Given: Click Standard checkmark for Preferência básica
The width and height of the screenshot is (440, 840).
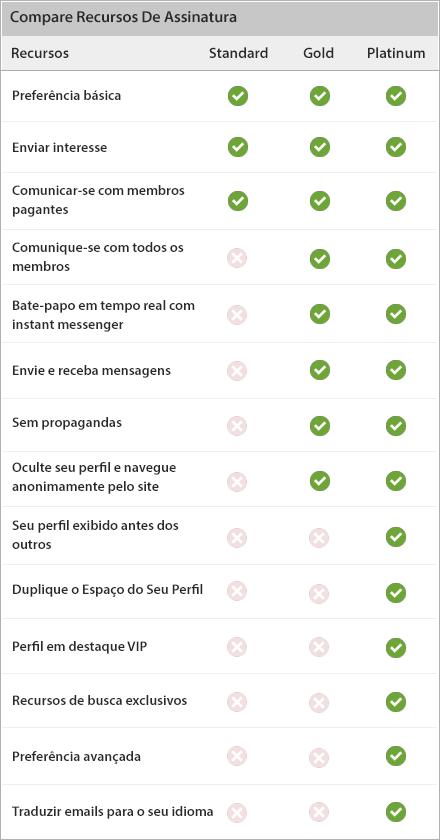Looking at the screenshot, I should [x=237, y=96].
